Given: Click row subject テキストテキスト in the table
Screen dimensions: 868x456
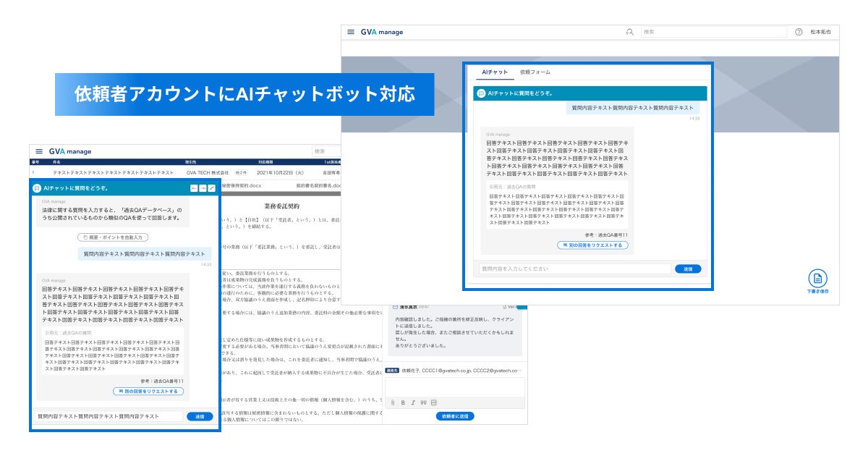Looking at the screenshot, I should (x=113, y=173).
